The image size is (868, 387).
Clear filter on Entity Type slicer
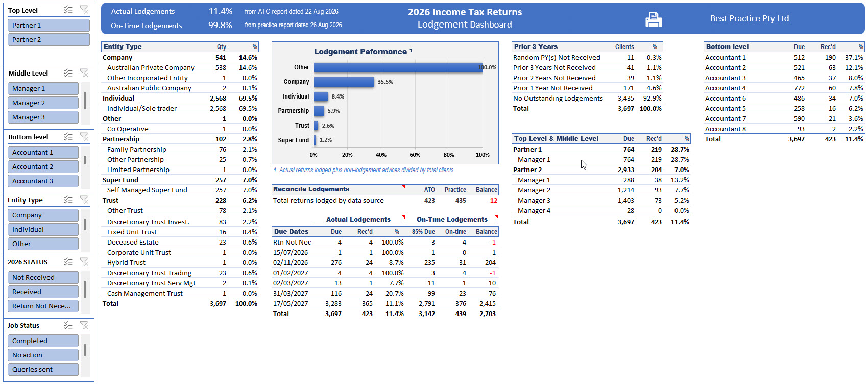[x=84, y=200]
